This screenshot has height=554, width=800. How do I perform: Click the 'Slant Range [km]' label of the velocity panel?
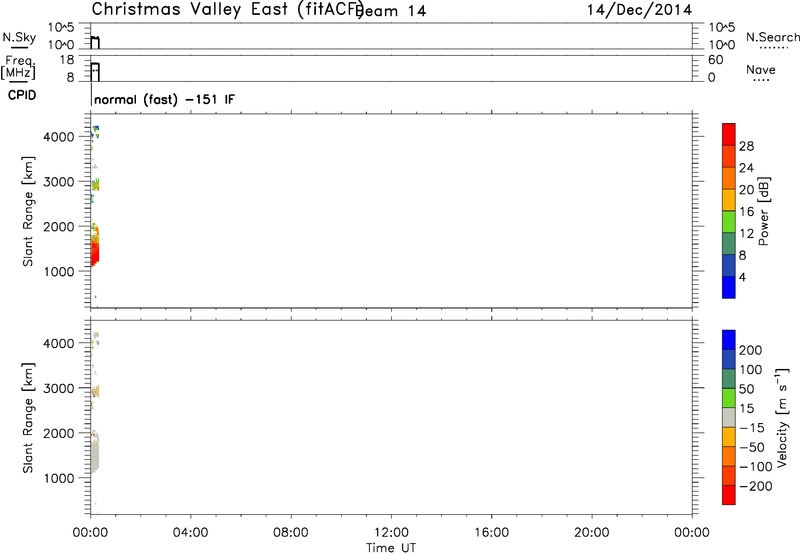point(28,418)
